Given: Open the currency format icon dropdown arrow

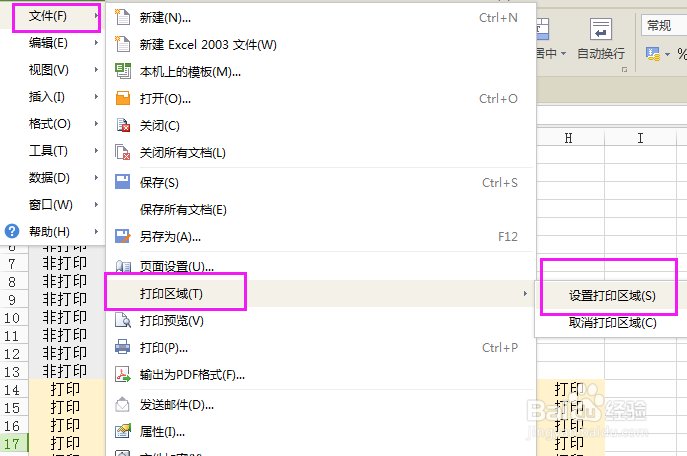Looking at the screenshot, I should click(667, 54).
